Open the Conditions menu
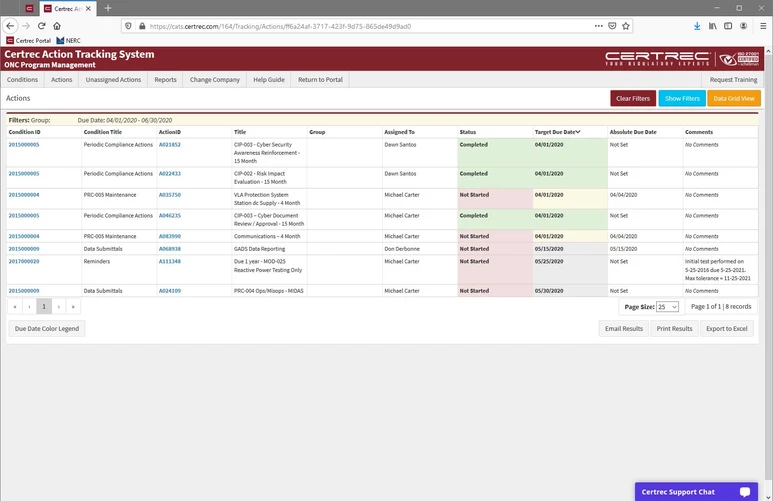Image resolution: width=773 pixels, height=501 pixels. pos(22,79)
